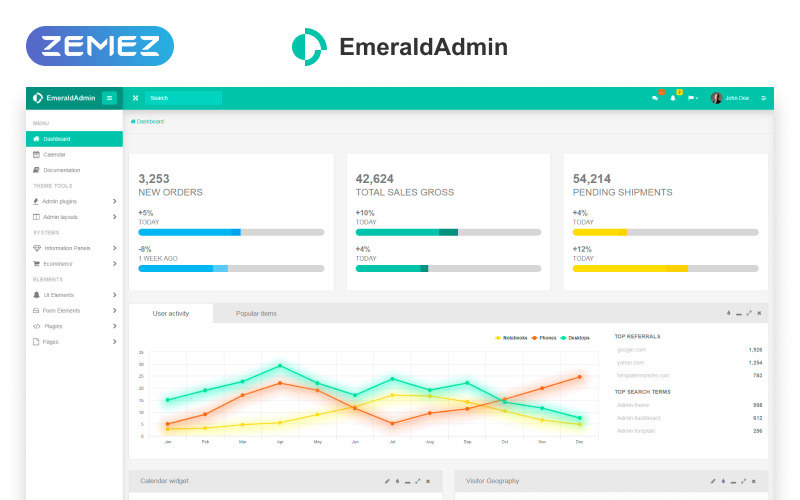Expand the Ecommerce chevron

(114, 264)
